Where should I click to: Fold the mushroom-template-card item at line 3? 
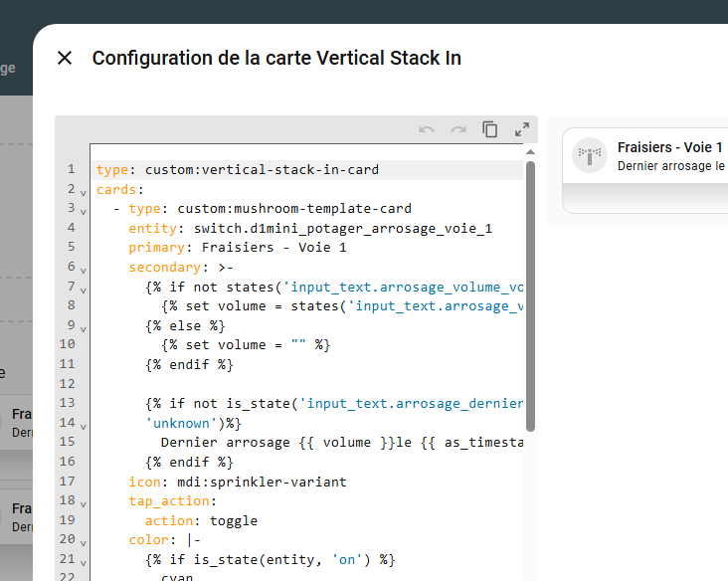83,210
